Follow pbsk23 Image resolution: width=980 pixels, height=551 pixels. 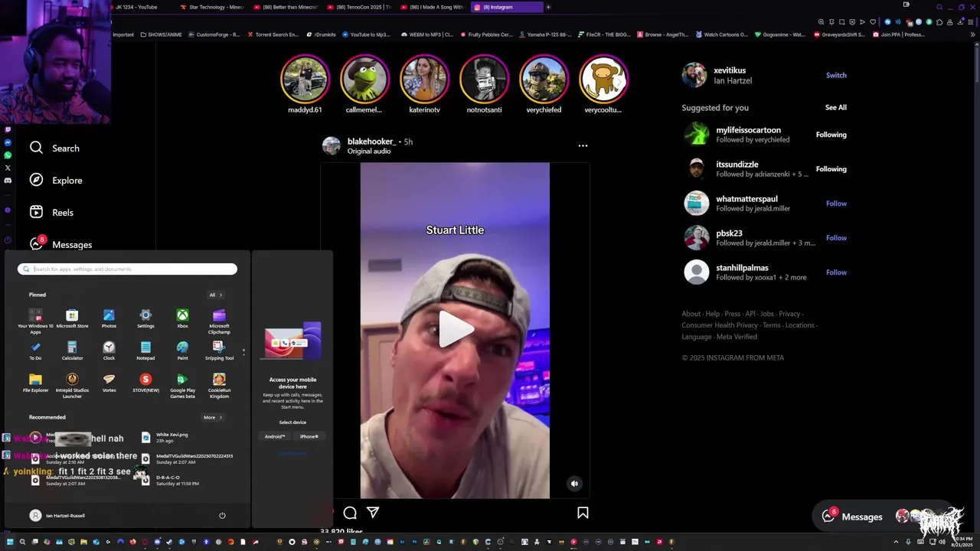tap(836, 237)
